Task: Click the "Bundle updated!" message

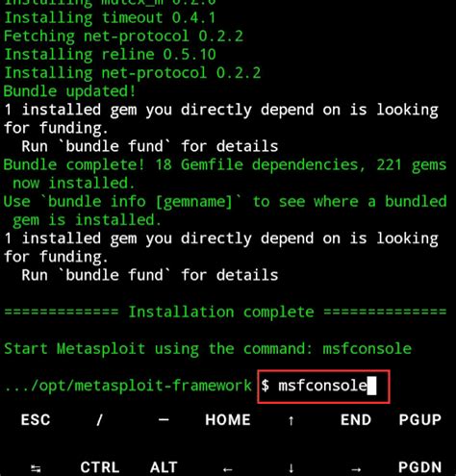Action: coord(70,91)
